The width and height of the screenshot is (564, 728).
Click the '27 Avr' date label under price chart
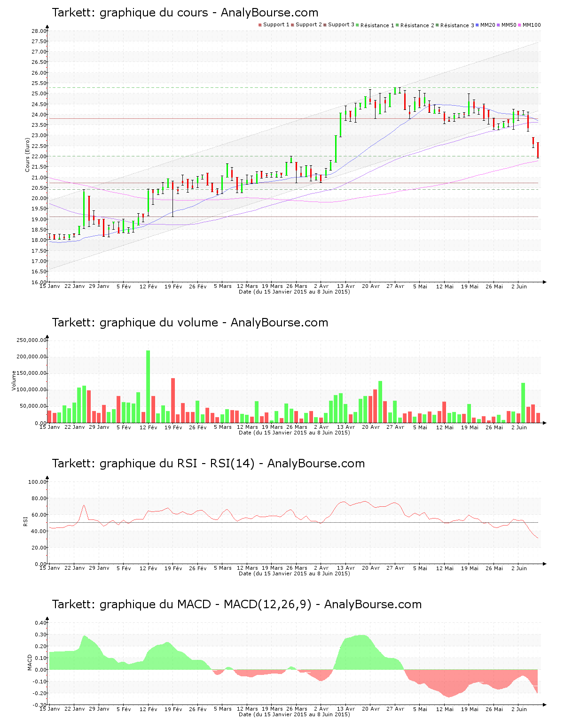click(x=395, y=287)
